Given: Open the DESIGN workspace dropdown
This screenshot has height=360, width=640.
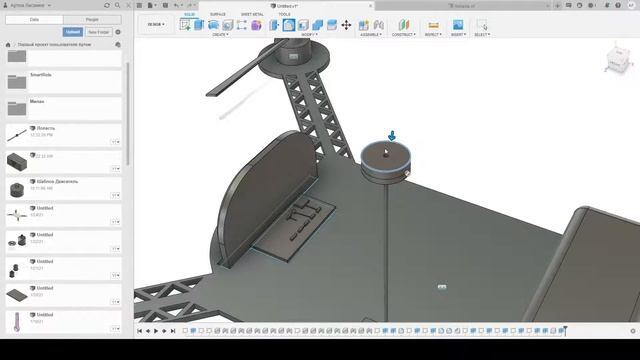Looking at the screenshot, I should coord(156,24).
